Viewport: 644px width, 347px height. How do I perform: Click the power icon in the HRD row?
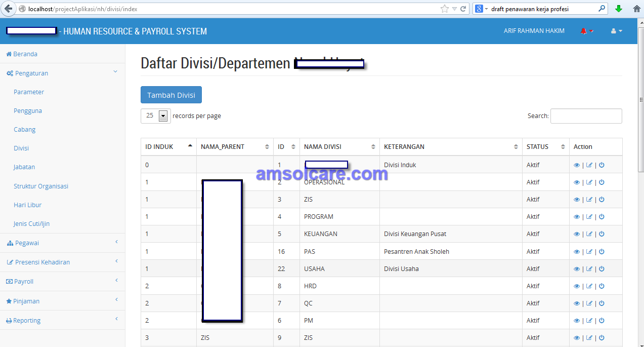tap(602, 286)
